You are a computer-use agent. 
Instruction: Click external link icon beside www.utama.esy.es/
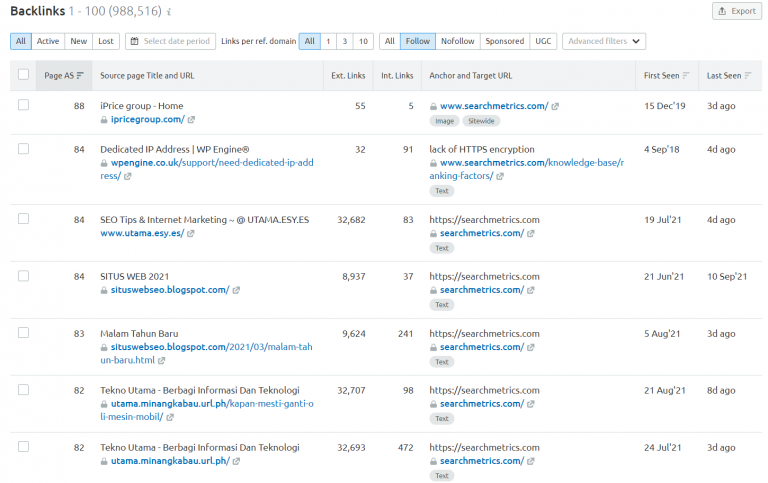pos(191,234)
